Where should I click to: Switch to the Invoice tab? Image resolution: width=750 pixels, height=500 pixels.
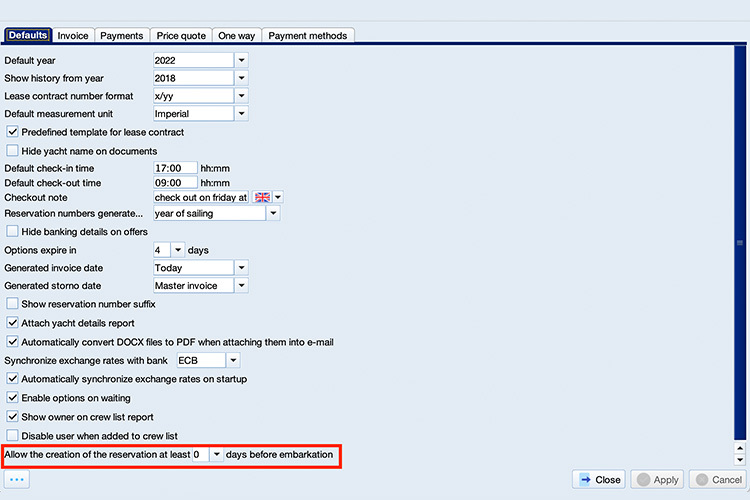[73, 36]
